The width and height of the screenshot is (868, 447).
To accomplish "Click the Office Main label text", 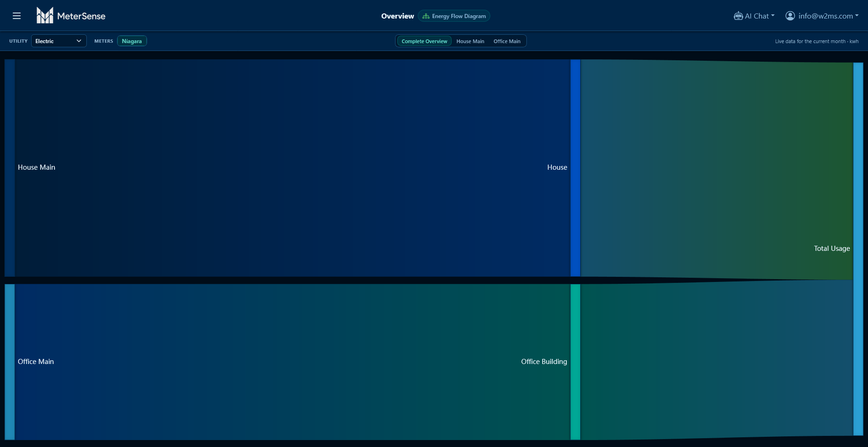I will click(36, 362).
